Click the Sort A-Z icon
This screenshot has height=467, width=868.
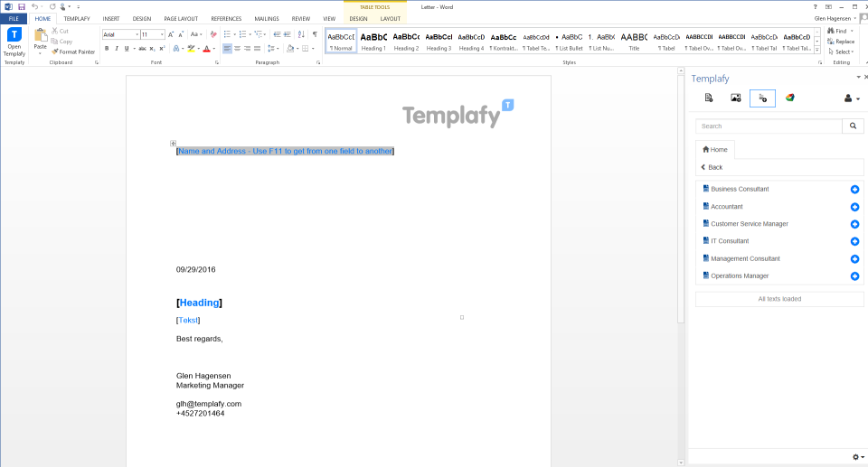point(301,34)
